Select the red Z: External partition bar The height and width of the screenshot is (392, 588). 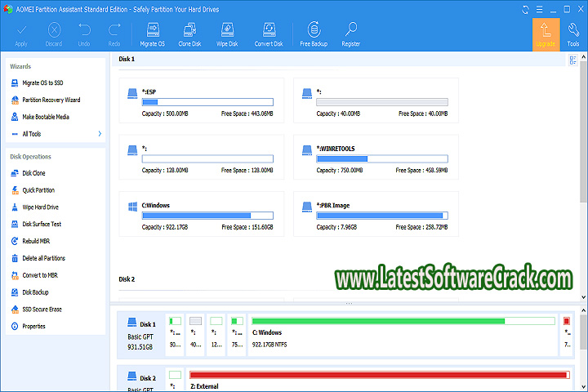click(x=377, y=375)
